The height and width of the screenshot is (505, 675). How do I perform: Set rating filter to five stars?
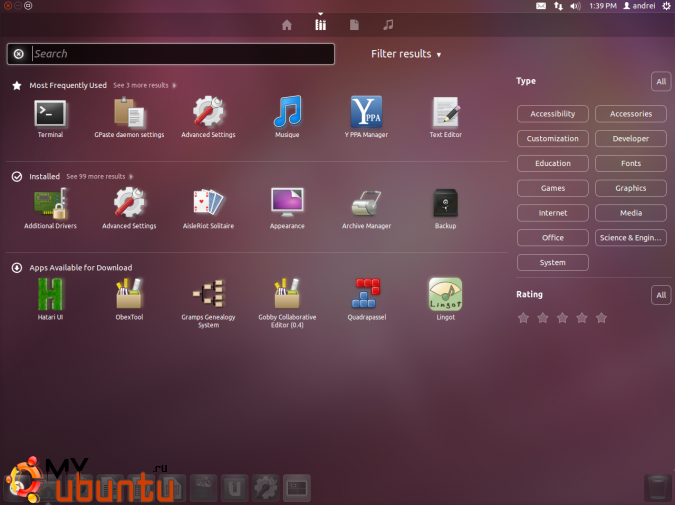point(601,318)
